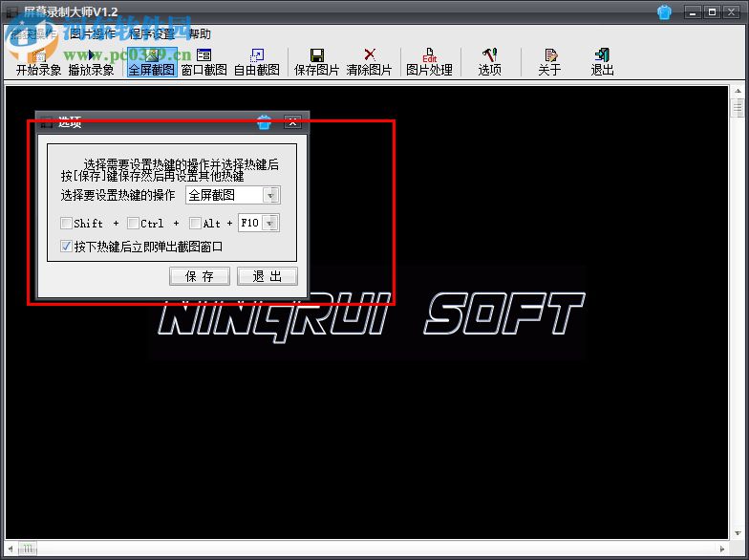Click the 开始录象 start recording icon
Image resolution: width=749 pixels, height=560 pixels.
(38, 62)
